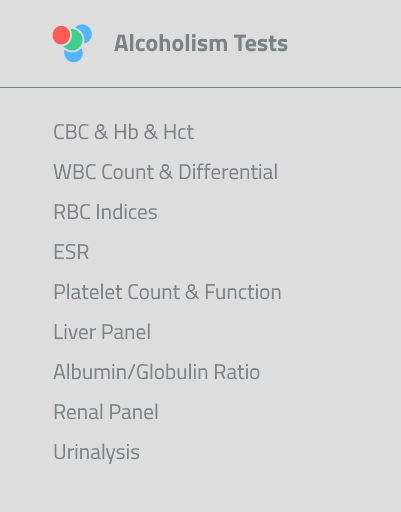401x512 pixels.
Task: Open the Liver Panel link
Action: point(102,332)
